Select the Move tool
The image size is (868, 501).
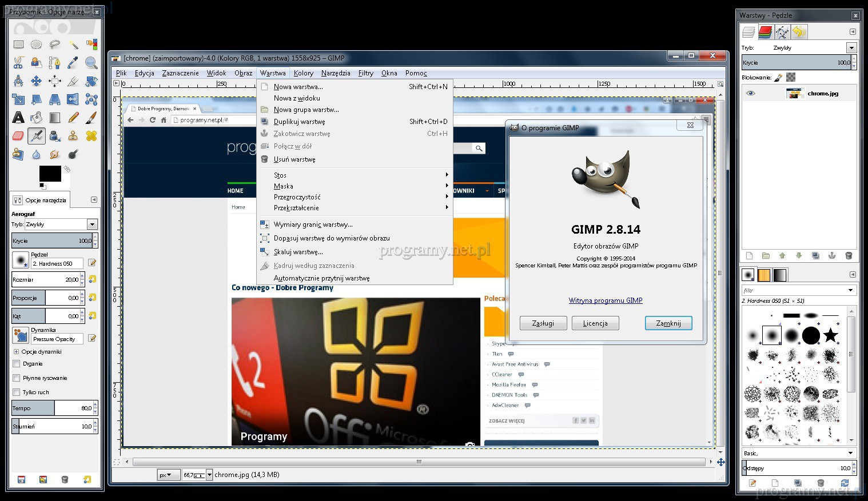click(37, 81)
